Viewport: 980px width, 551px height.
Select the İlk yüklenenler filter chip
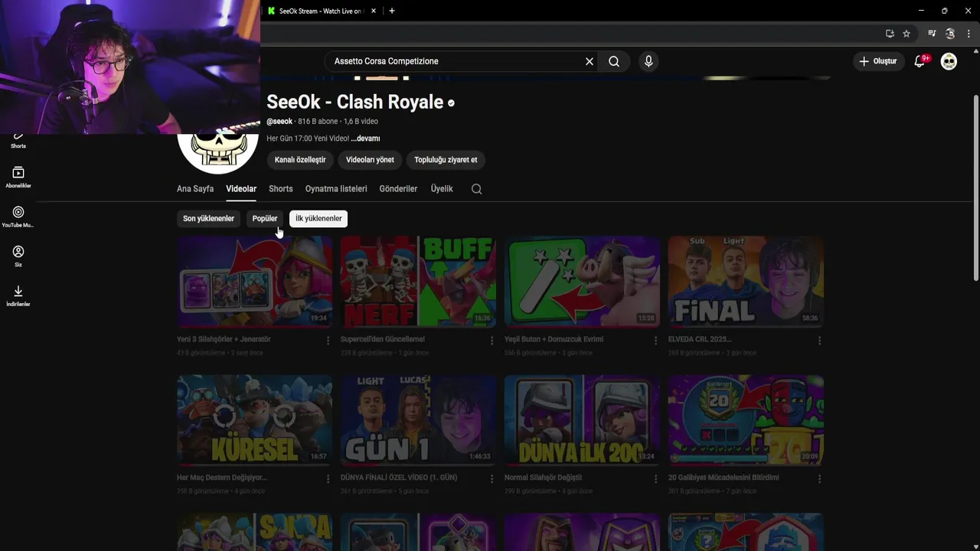318,219
